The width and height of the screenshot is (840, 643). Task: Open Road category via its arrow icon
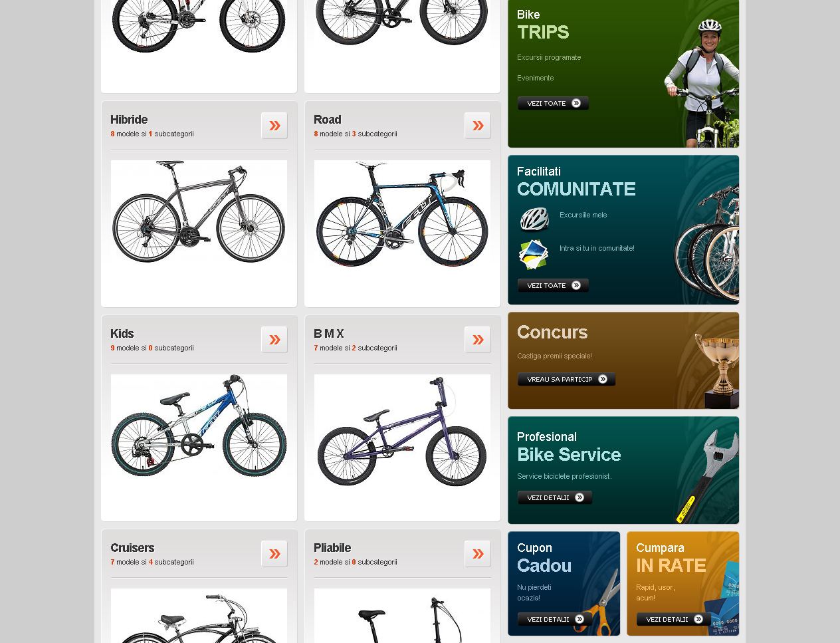[478, 126]
